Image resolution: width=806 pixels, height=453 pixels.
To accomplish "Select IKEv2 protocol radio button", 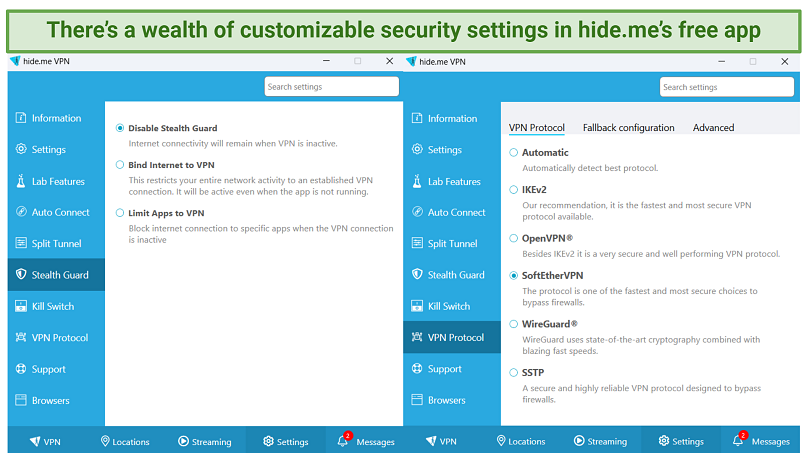I will [514, 190].
